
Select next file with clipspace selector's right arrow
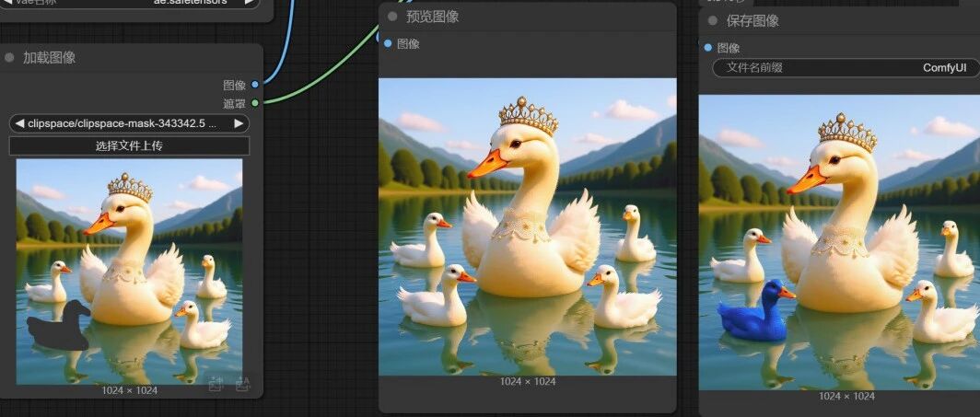pyautogui.click(x=239, y=123)
